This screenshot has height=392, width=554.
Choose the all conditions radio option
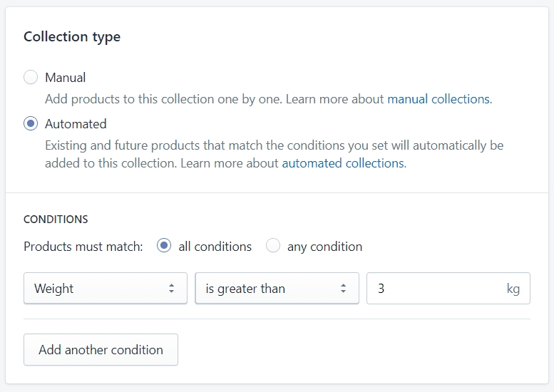pyautogui.click(x=164, y=245)
